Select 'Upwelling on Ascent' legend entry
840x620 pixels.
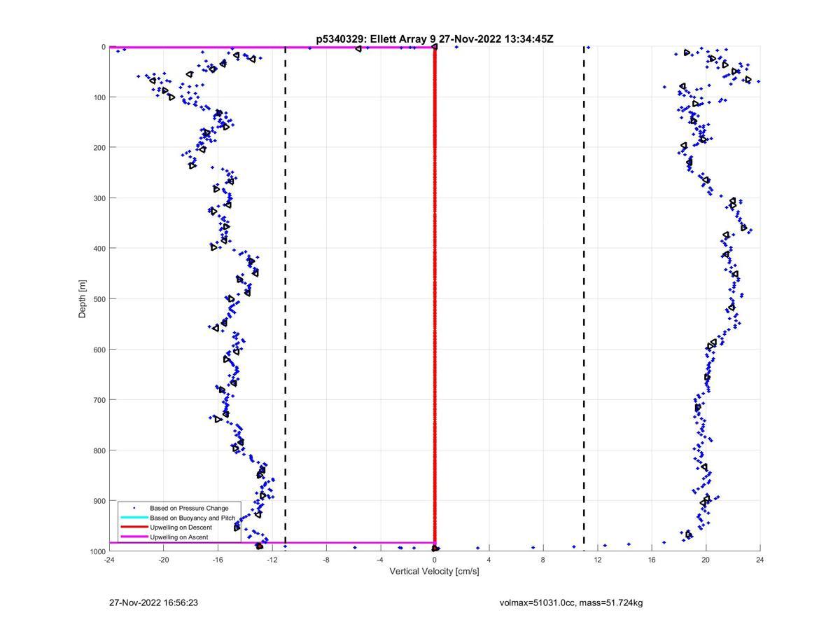[178, 537]
